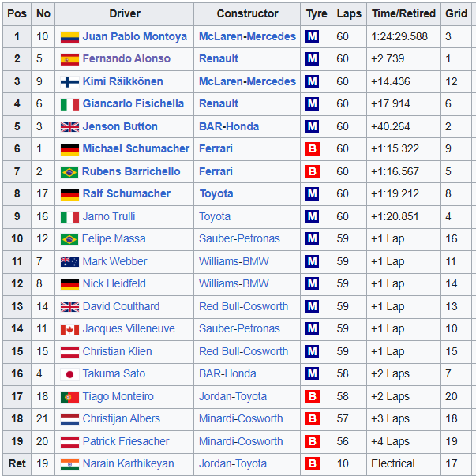The width and height of the screenshot is (476, 476).
Task: Open the Michael Schumacher link
Action: coord(136,148)
